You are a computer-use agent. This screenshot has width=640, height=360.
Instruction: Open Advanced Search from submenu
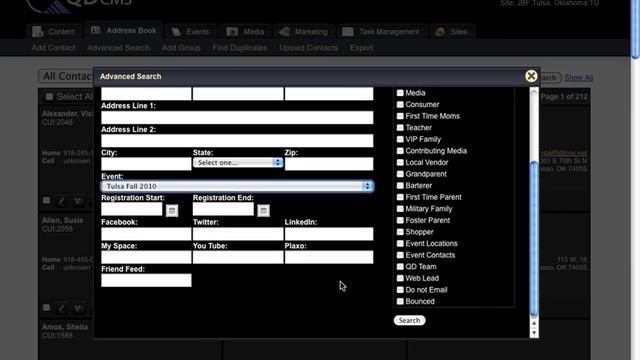[118, 48]
